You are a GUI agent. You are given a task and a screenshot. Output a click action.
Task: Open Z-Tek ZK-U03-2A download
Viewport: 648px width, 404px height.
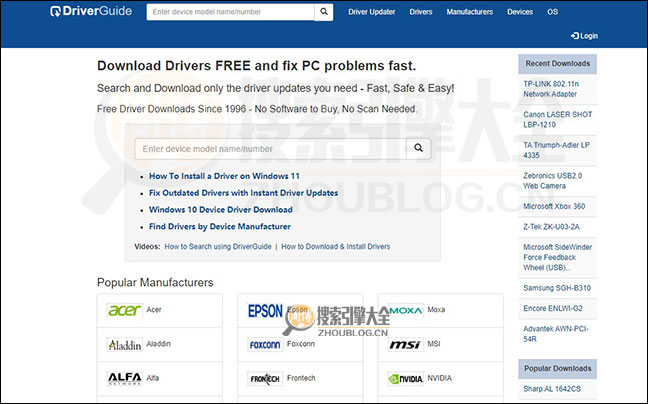(x=551, y=227)
